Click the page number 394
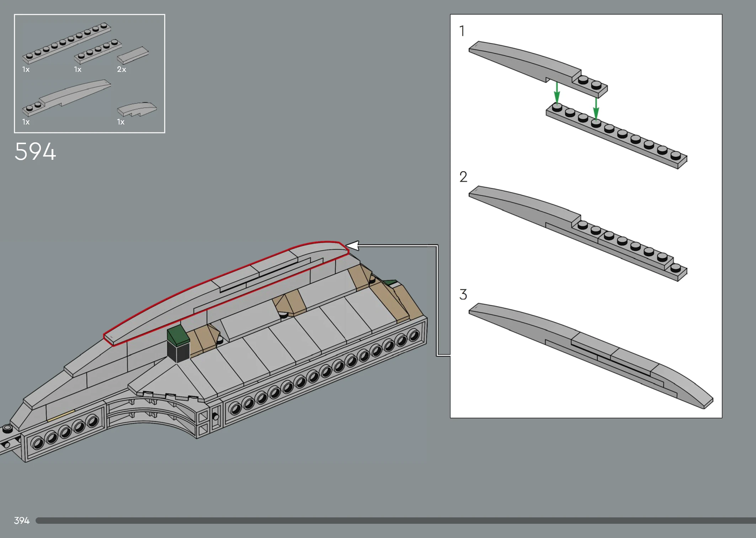The image size is (756, 538). (21, 521)
